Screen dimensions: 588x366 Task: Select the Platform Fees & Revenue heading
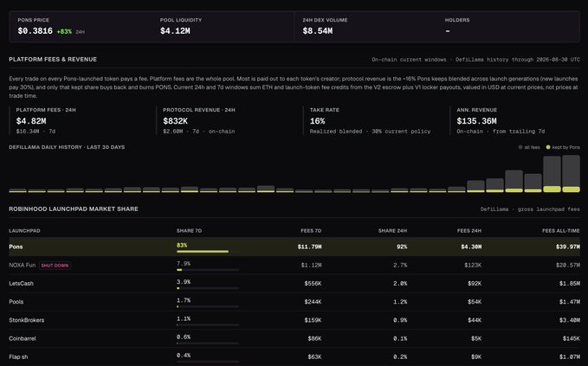[53, 59]
